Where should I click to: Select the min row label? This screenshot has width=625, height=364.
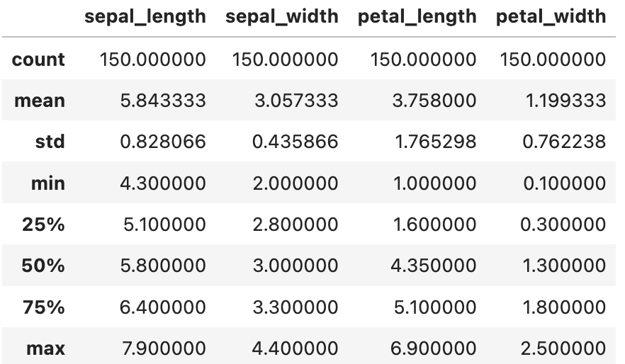pos(48,183)
